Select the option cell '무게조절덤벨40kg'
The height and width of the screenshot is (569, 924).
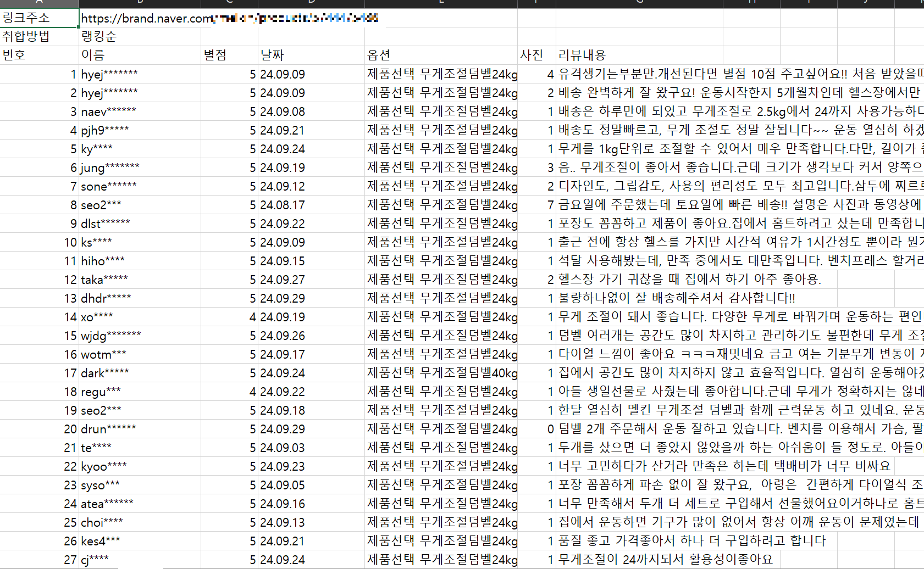pos(441,373)
